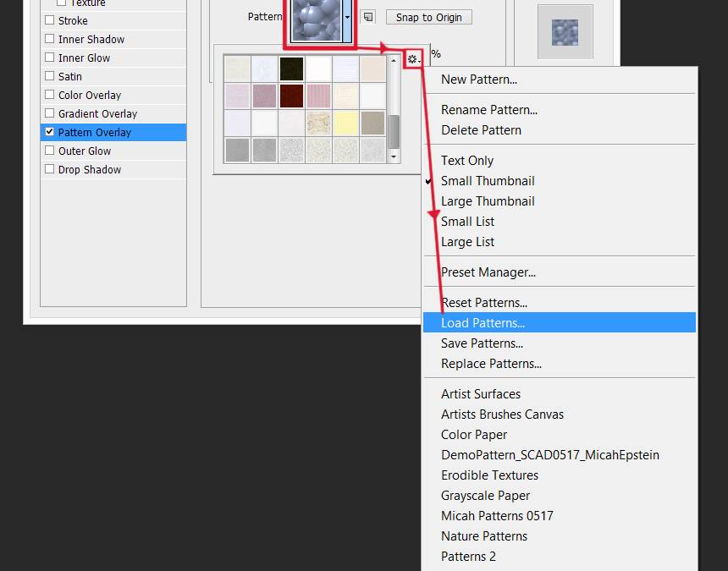Uncheck the Pattern Overlay checkbox
This screenshot has height=571, width=728.
pyautogui.click(x=50, y=132)
